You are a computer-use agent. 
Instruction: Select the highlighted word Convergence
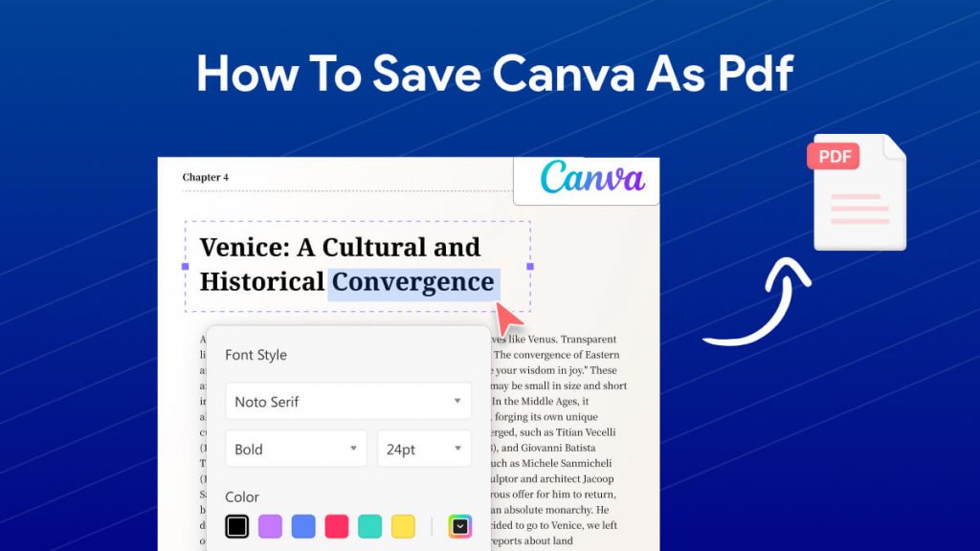(x=412, y=282)
